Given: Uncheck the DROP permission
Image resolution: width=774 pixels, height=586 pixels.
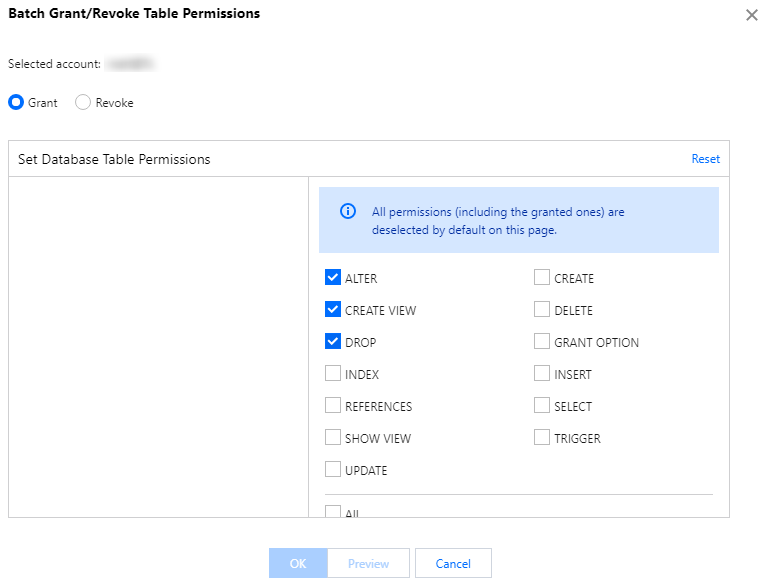Looking at the screenshot, I should tap(333, 342).
